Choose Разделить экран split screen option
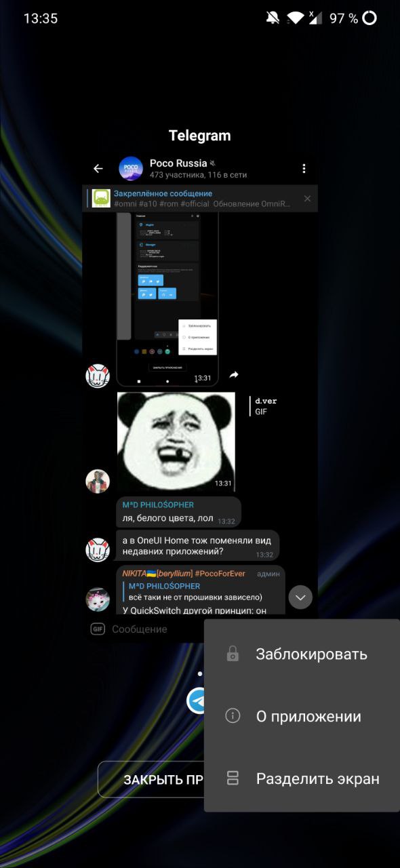 pos(302,779)
